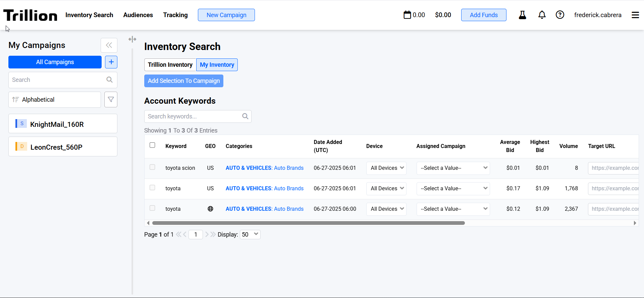644x298 pixels.
Task: Toggle the select-all keywords checkbox
Action: click(x=152, y=145)
